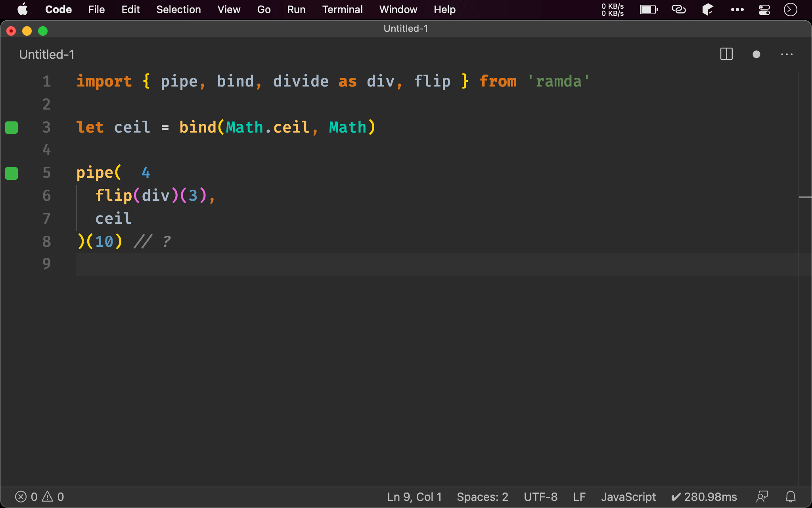Image resolution: width=812 pixels, height=508 pixels.
Task: Change end of line sequence via LF
Action: click(x=579, y=497)
